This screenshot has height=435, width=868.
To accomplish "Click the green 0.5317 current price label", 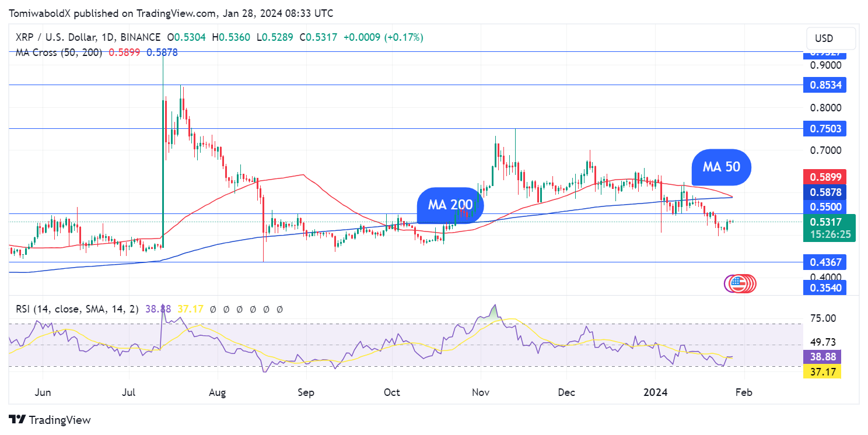I will coord(827,222).
